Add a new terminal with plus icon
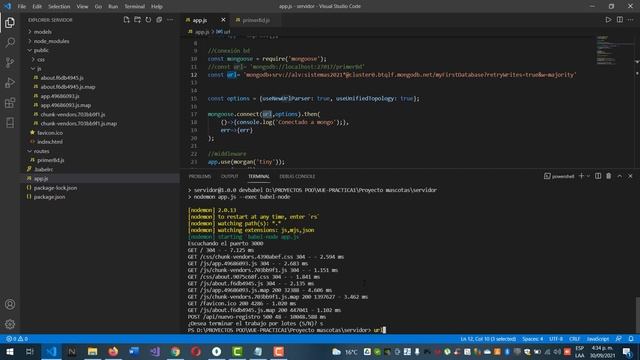The image size is (640, 360). coord(581,176)
